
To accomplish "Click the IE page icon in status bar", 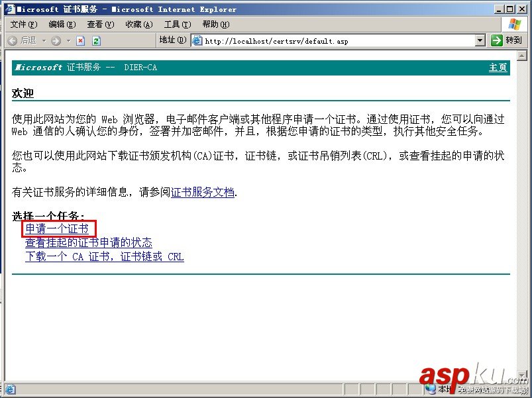I will [x=9, y=389].
